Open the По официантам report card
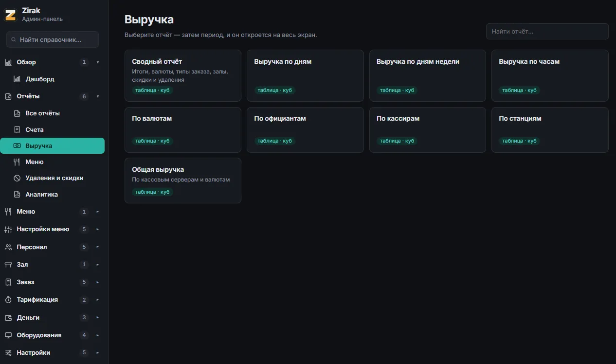616x364 pixels. coord(305,130)
